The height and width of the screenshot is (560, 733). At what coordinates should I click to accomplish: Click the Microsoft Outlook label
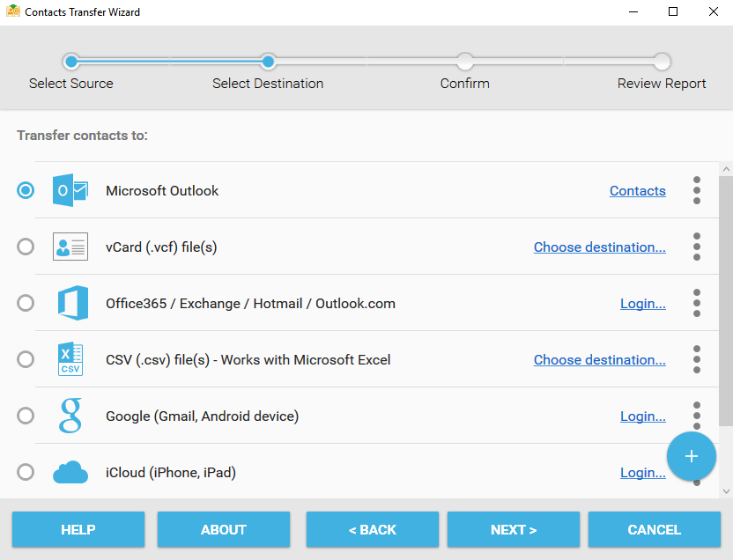[162, 190]
